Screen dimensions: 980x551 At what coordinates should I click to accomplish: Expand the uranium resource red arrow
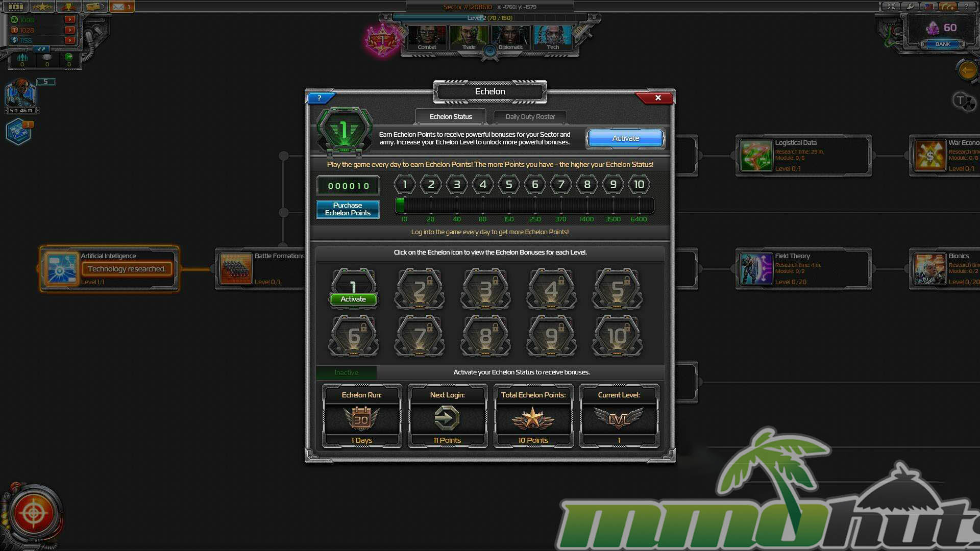70,19
